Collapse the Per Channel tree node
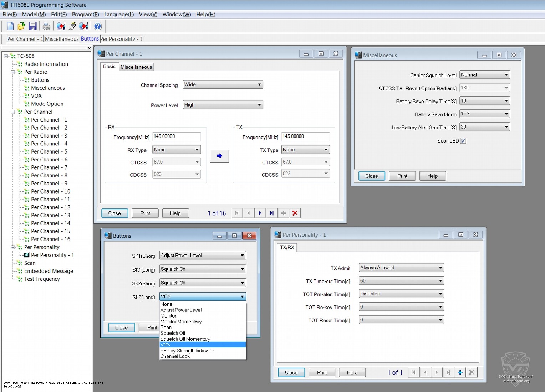Image resolution: width=545 pixels, height=392 pixels. [x=13, y=112]
